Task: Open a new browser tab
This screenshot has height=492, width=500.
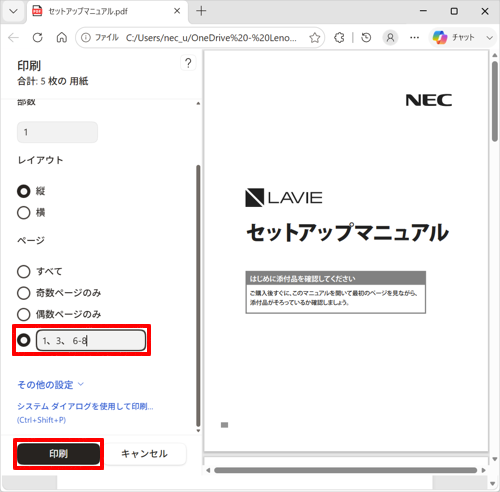Action: click(x=201, y=11)
